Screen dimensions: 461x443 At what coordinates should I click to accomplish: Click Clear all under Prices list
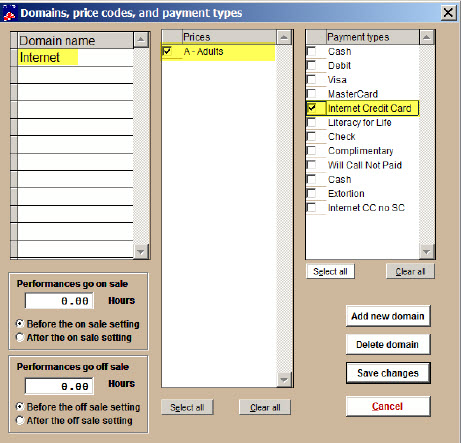(x=265, y=407)
